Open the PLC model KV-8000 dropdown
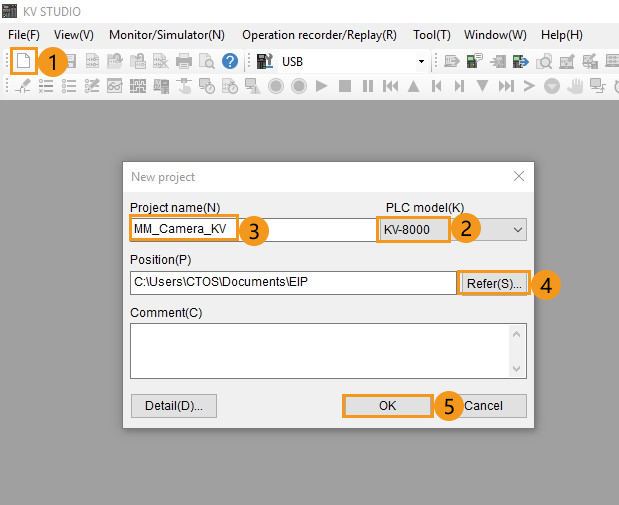Image resolution: width=619 pixels, height=505 pixels. pos(517,230)
